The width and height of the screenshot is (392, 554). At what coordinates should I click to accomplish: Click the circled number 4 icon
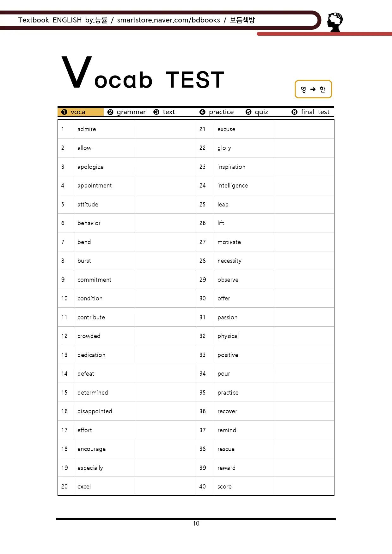203,112
